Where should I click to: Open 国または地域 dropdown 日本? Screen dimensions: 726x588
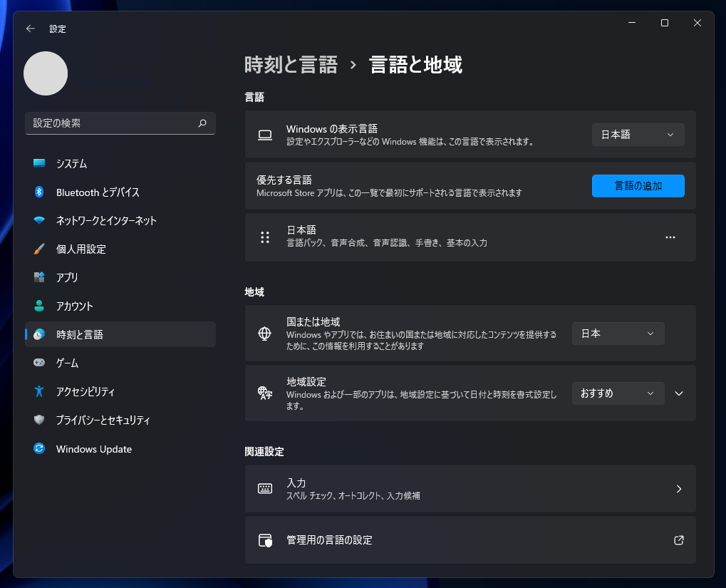618,334
